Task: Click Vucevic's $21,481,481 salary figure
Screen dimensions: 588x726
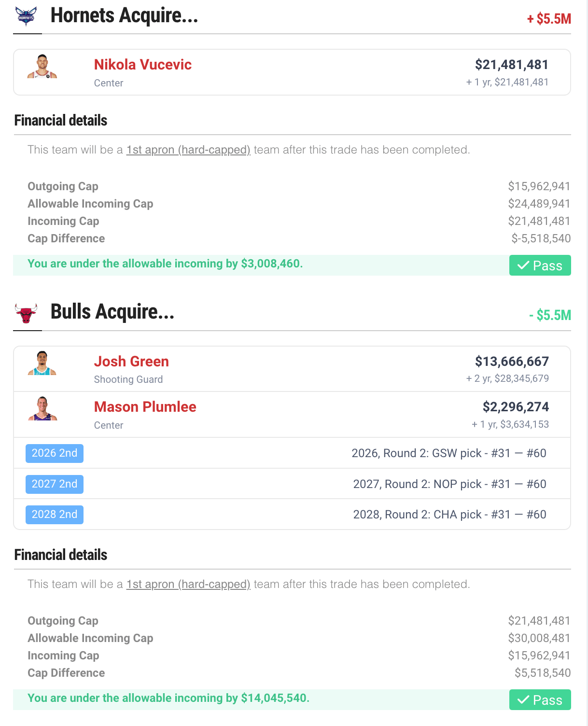Action: click(x=512, y=64)
